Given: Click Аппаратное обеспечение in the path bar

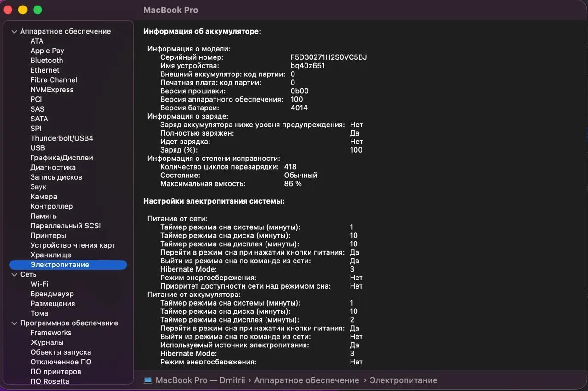Looking at the screenshot, I should [x=306, y=380].
